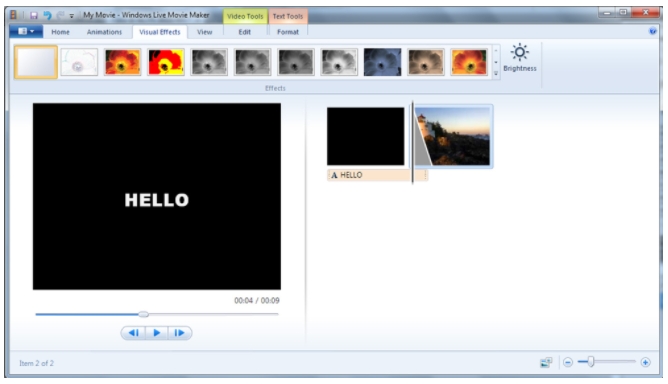Apply the fifth grayscale flower effect

[209, 62]
